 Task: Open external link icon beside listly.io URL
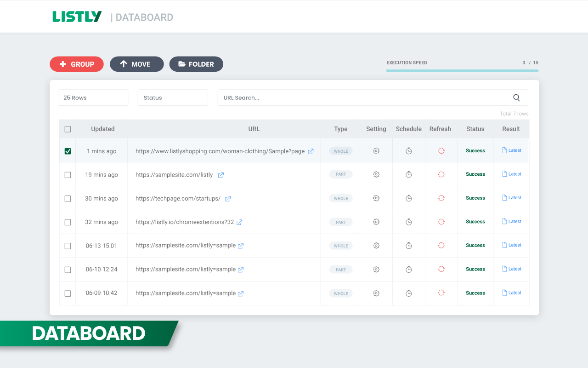[239, 222]
